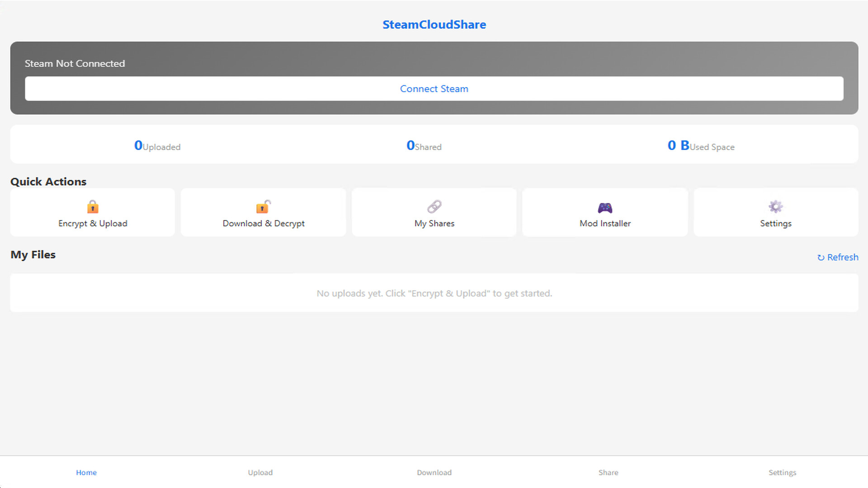Switch to the bottom Settings tab
The height and width of the screenshot is (488, 868).
783,472
